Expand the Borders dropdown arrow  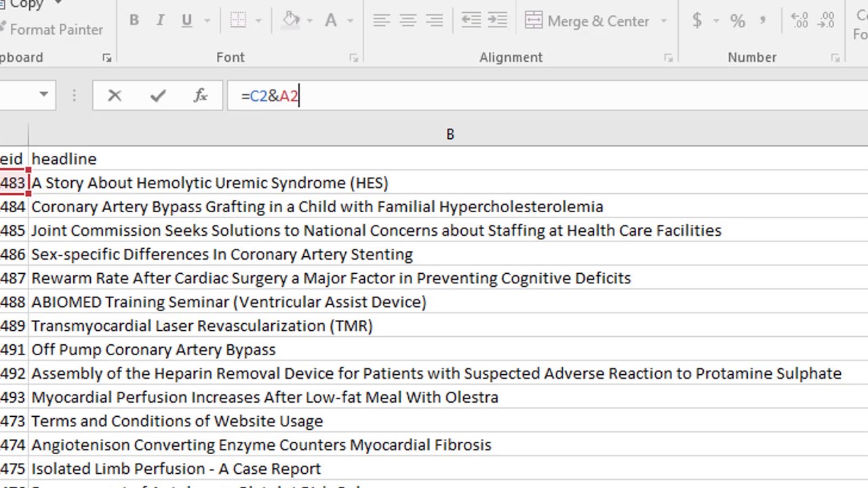tap(258, 20)
